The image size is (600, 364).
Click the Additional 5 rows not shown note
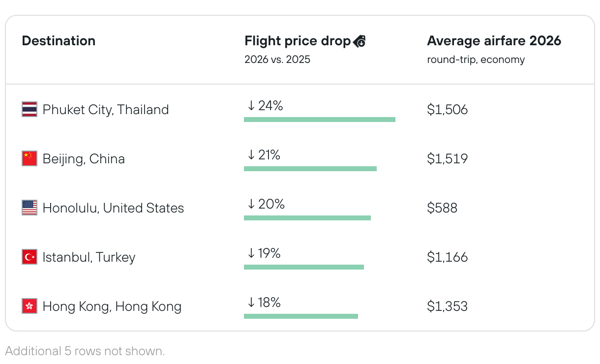click(x=85, y=351)
